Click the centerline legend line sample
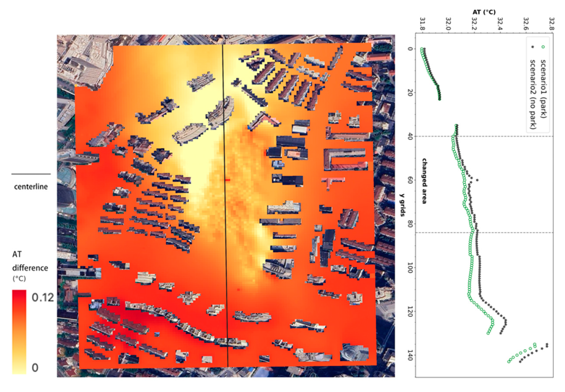565x392 pixels. click(31, 174)
